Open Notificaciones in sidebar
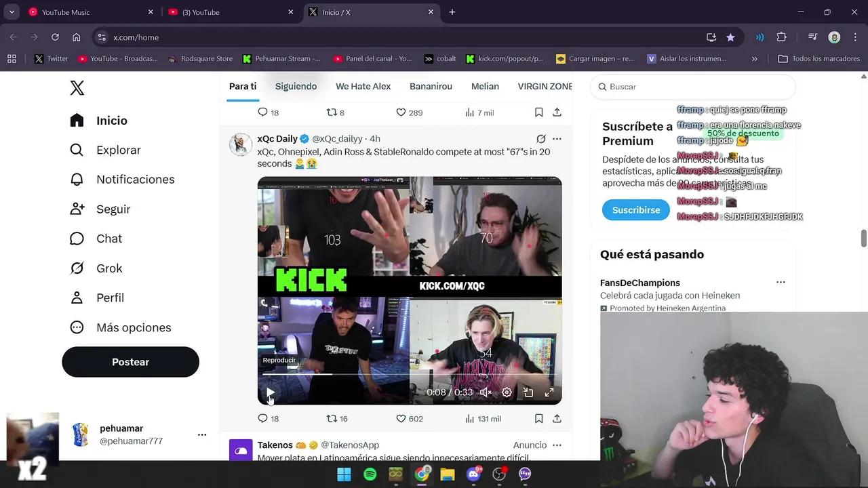 tap(122, 180)
